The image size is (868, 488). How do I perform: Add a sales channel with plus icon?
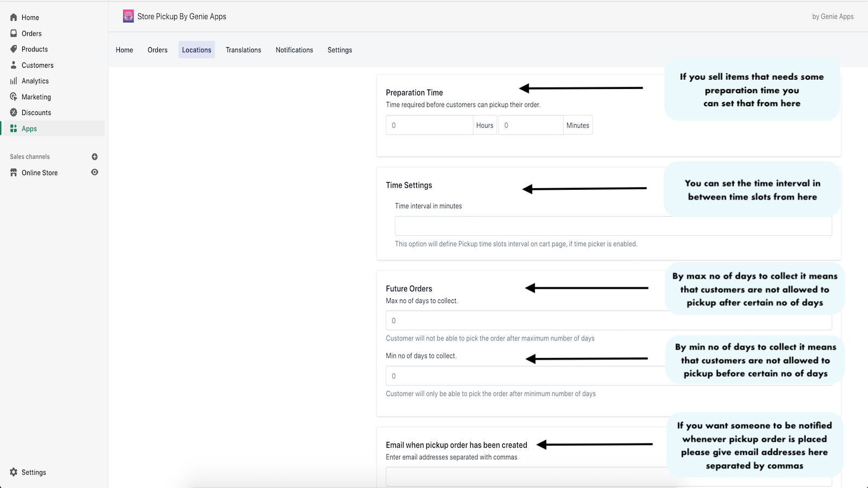tap(94, 157)
